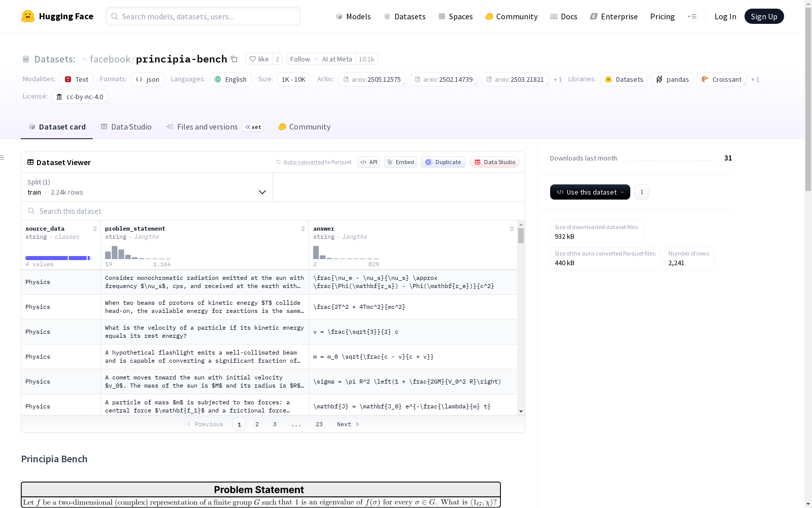Click the Log In link

pos(725,16)
